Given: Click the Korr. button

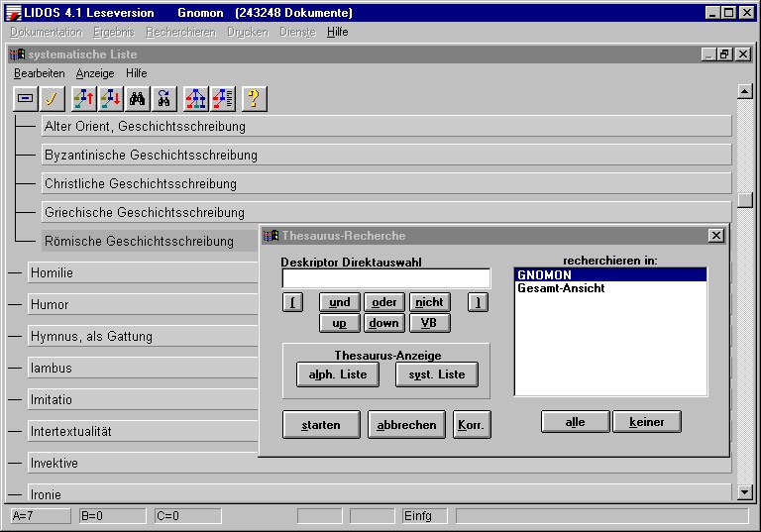Looking at the screenshot, I should [472, 425].
